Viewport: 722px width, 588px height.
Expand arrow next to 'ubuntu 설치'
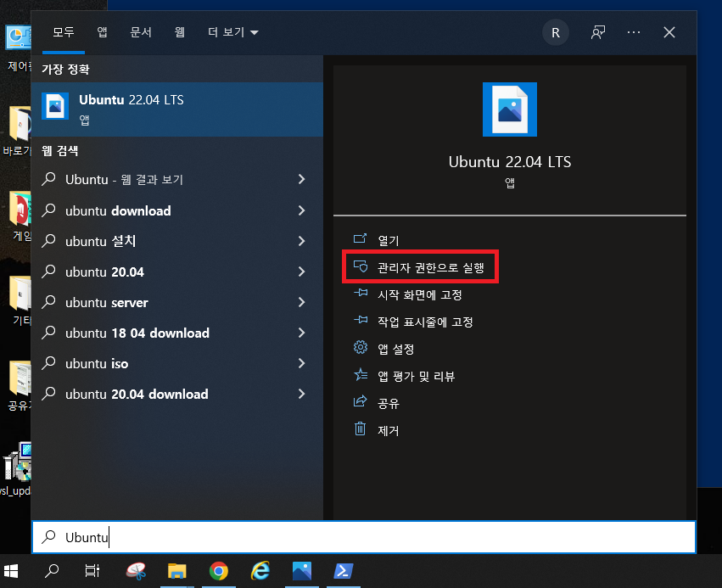tap(301, 241)
